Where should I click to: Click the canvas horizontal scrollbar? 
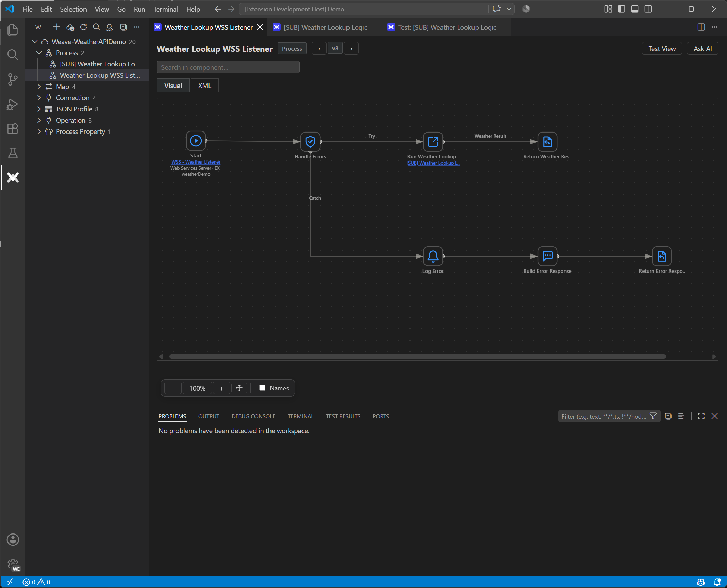pyautogui.click(x=417, y=356)
